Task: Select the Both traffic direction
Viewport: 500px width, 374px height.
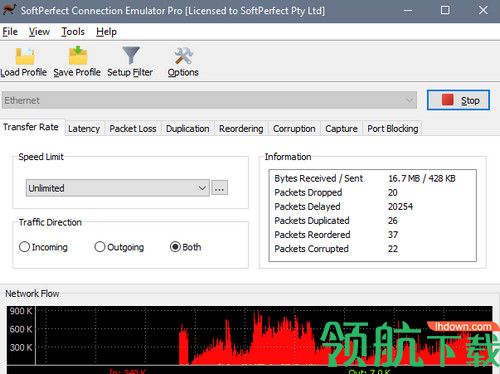Action: [185, 247]
